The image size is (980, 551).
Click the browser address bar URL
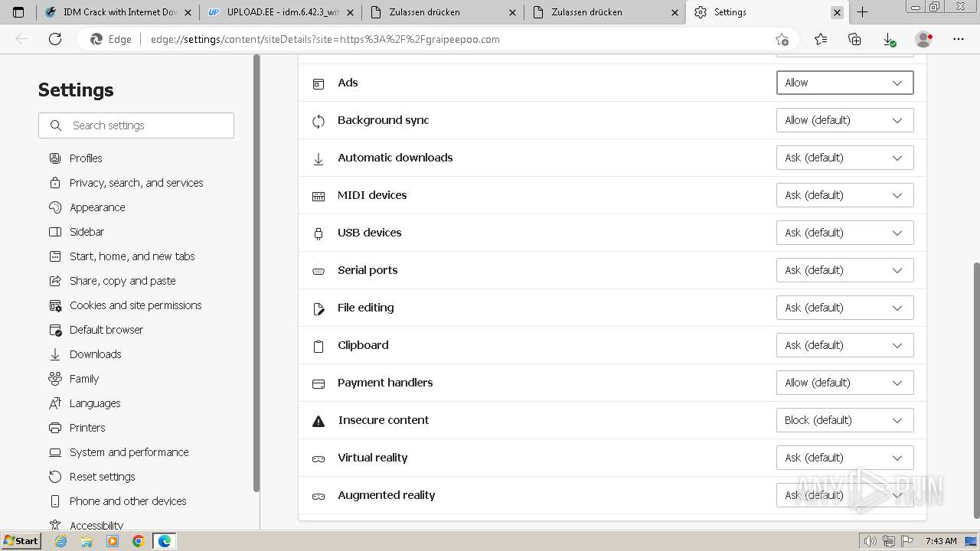(x=325, y=39)
